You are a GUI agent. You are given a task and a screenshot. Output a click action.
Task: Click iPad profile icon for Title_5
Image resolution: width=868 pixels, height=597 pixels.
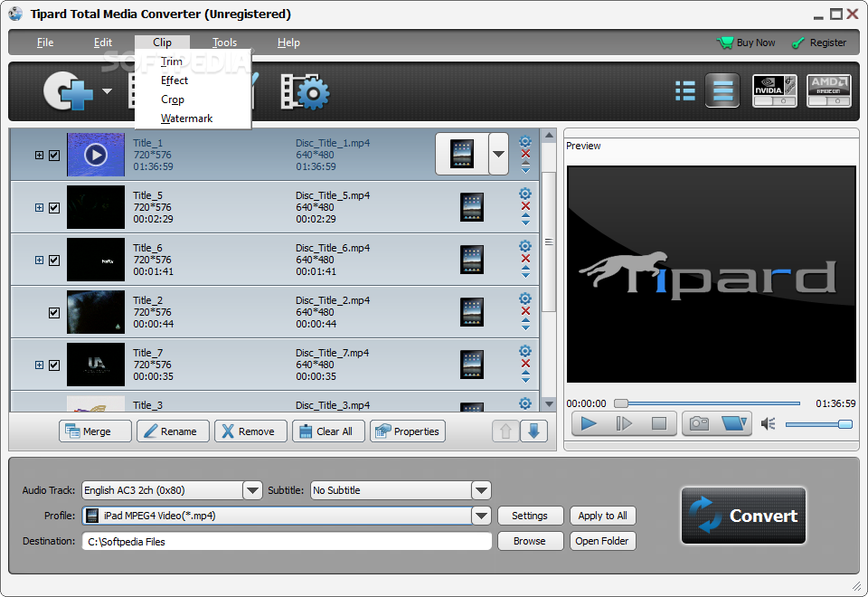(472, 207)
